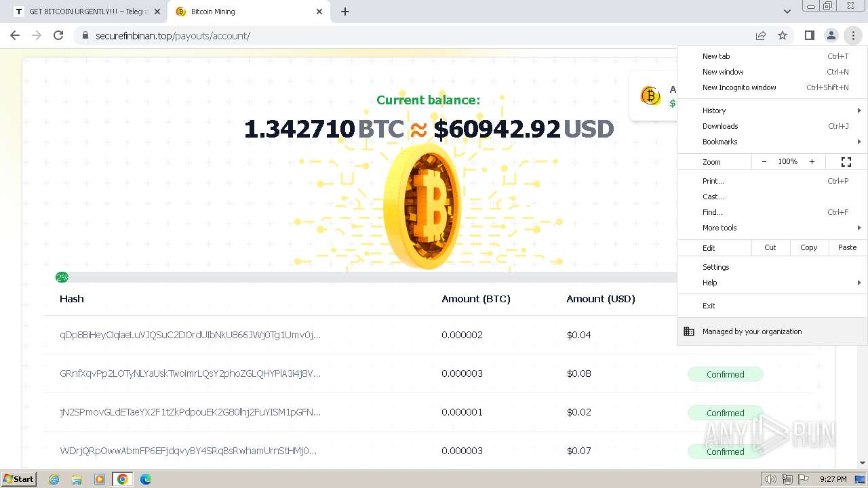The height and width of the screenshot is (488, 868).
Task: Open the Windows Start menu
Action: (x=18, y=479)
